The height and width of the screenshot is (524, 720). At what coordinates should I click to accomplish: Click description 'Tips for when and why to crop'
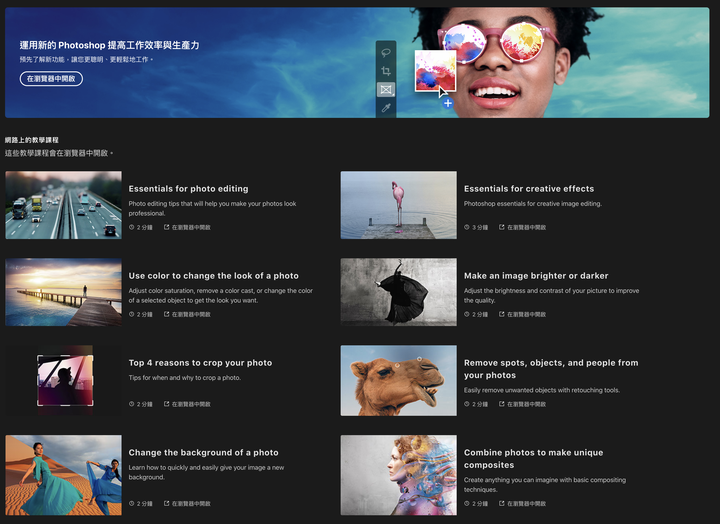pos(185,378)
